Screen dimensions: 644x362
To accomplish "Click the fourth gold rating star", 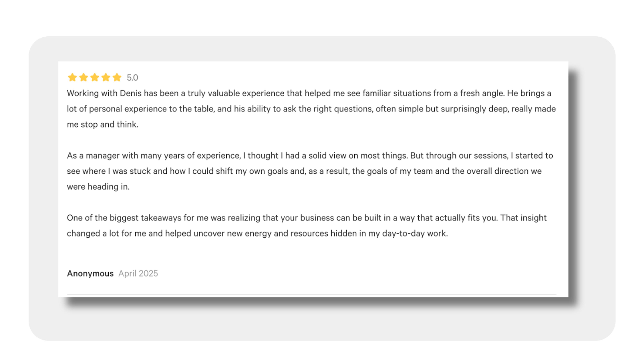I will (x=106, y=77).
